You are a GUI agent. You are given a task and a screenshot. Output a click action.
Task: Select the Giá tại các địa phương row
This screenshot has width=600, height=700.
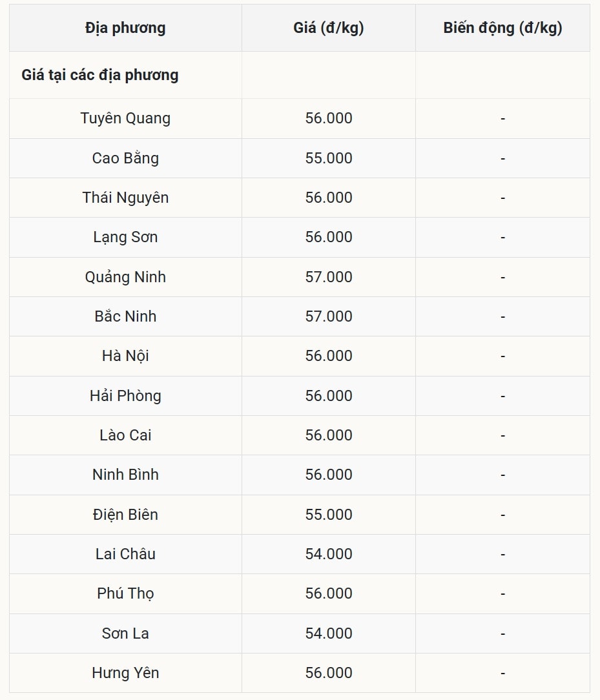[100, 75]
